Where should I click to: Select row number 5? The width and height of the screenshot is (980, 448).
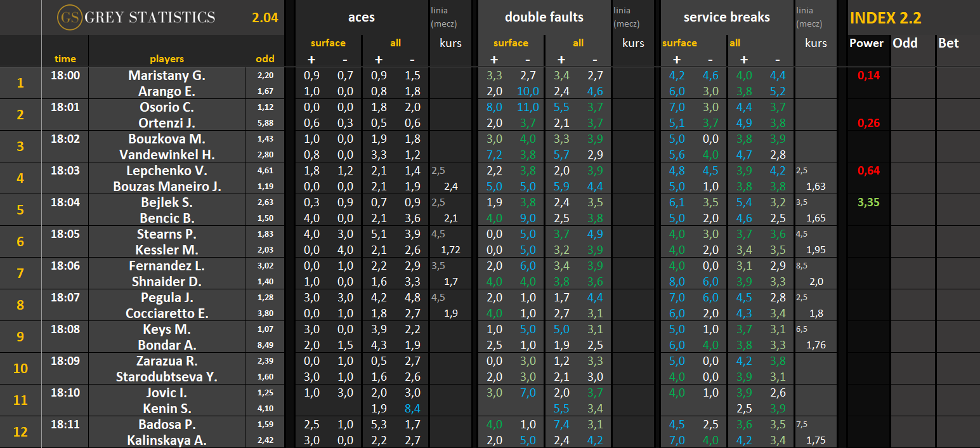coord(20,209)
